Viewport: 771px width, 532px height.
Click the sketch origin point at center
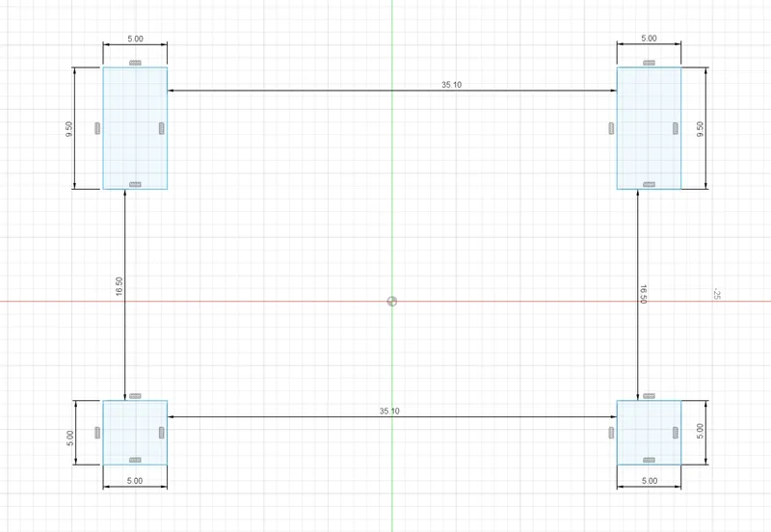pyautogui.click(x=391, y=301)
